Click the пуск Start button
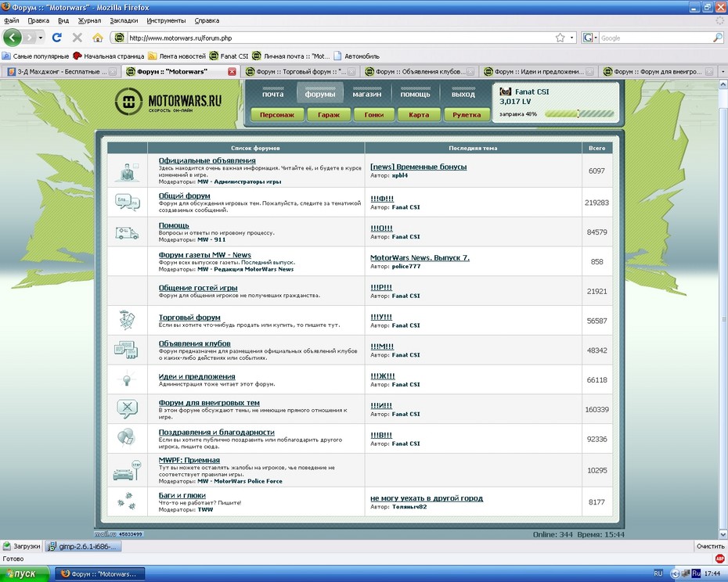 [x=24, y=573]
